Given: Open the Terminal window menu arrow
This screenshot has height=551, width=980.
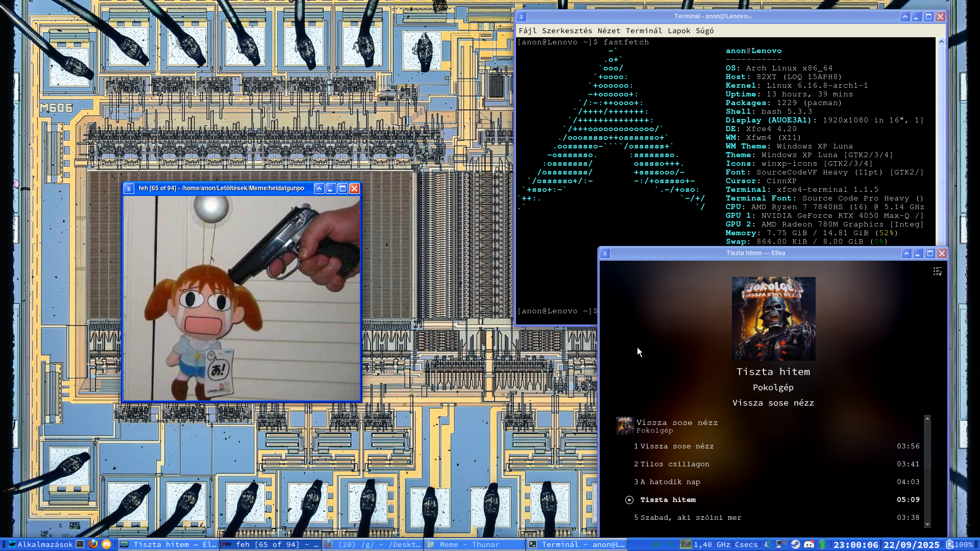Looking at the screenshot, I should point(521,16).
